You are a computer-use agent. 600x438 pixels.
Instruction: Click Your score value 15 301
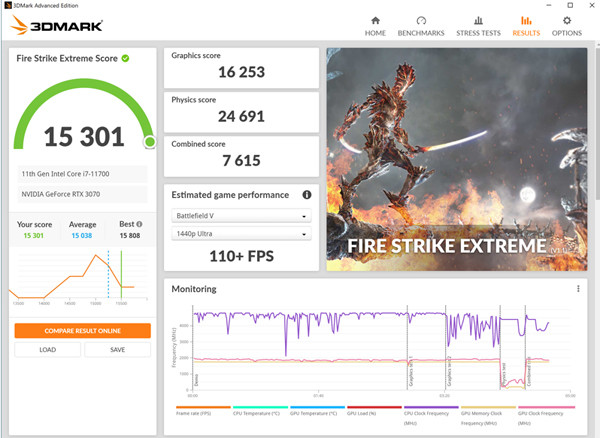[x=34, y=236]
